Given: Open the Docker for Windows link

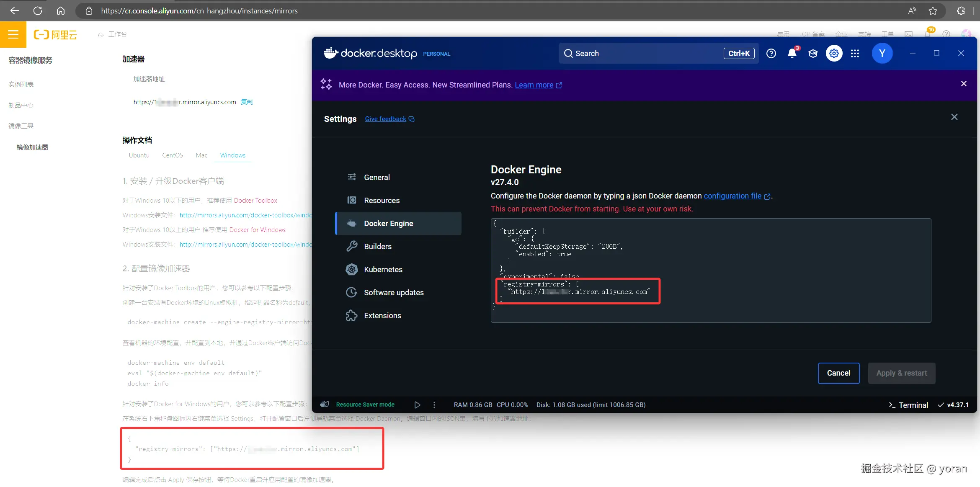Looking at the screenshot, I should 258,230.
